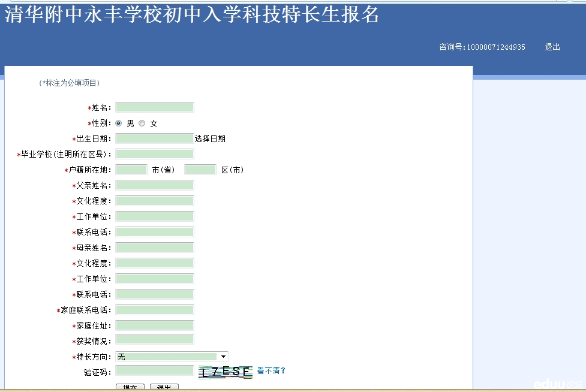Select the 女 (female) radio button
Viewport: 586px width, 392px height.
(x=142, y=123)
